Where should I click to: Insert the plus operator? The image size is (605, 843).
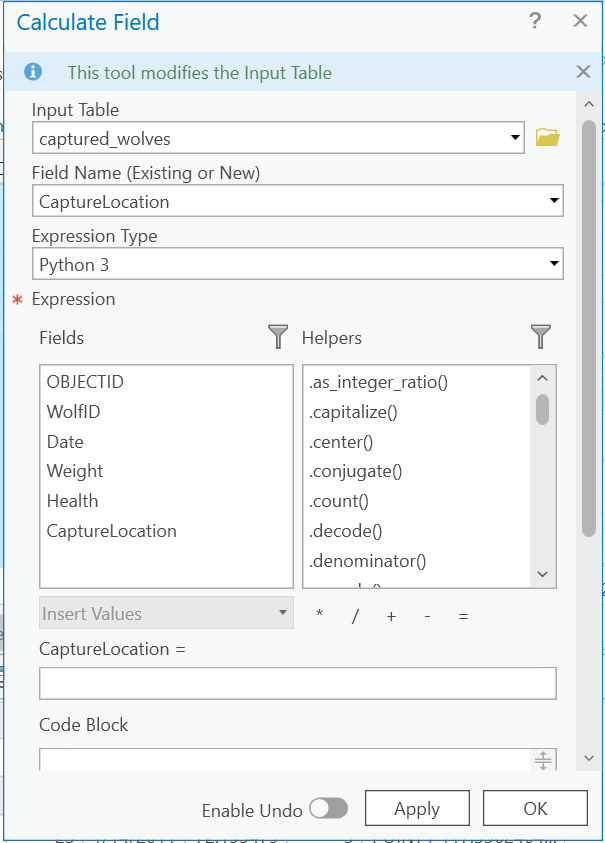click(391, 616)
